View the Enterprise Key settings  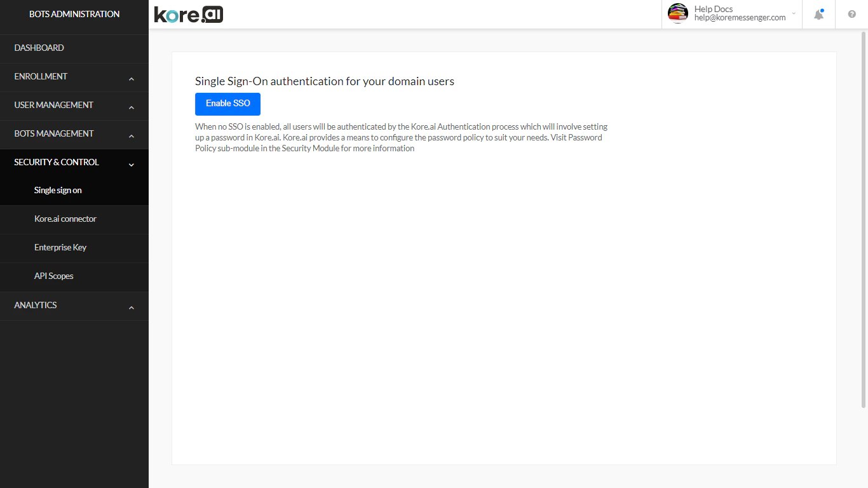pyautogui.click(x=60, y=247)
